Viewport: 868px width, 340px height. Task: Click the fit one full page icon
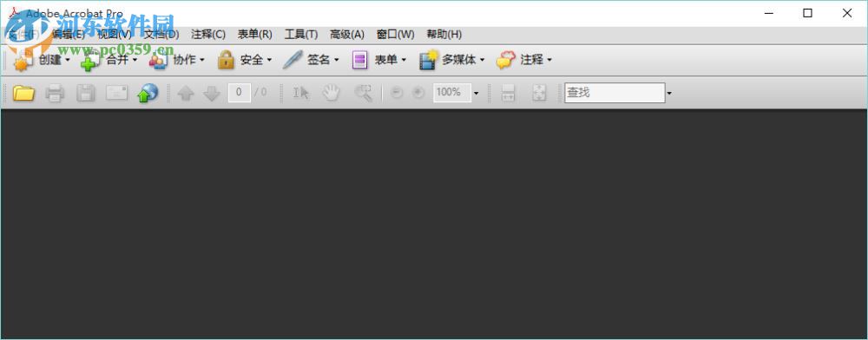(x=539, y=93)
